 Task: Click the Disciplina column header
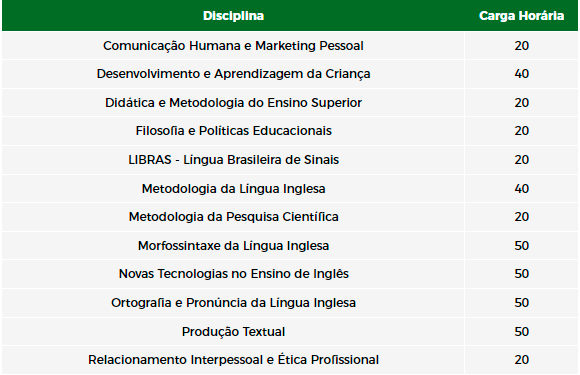coord(233,16)
